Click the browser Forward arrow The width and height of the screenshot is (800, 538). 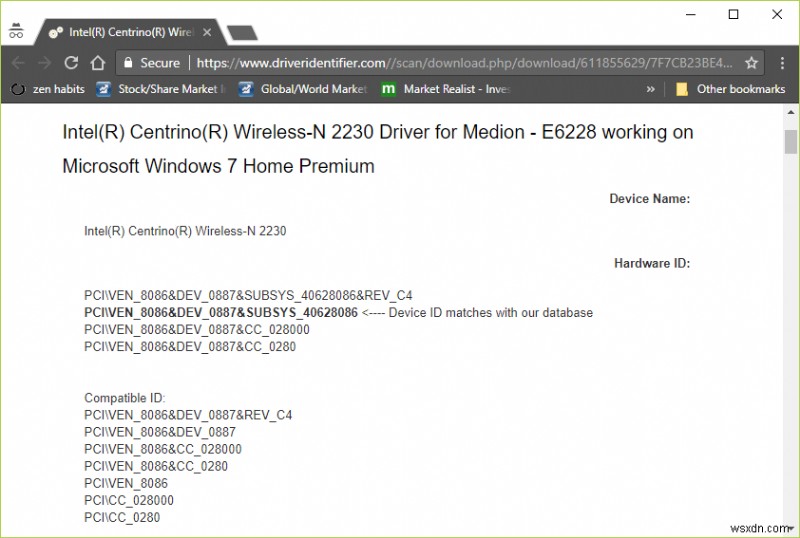coord(44,63)
